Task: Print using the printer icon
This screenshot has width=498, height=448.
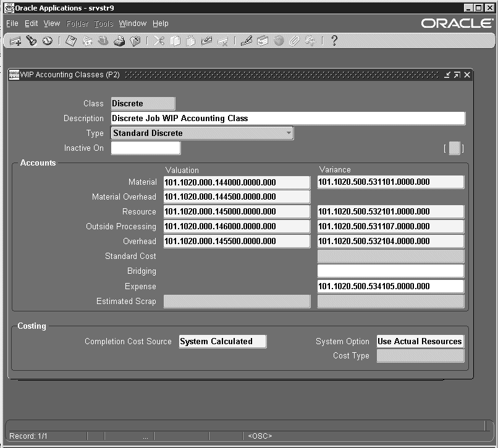Action: pyautogui.click(x=119, y=41)
